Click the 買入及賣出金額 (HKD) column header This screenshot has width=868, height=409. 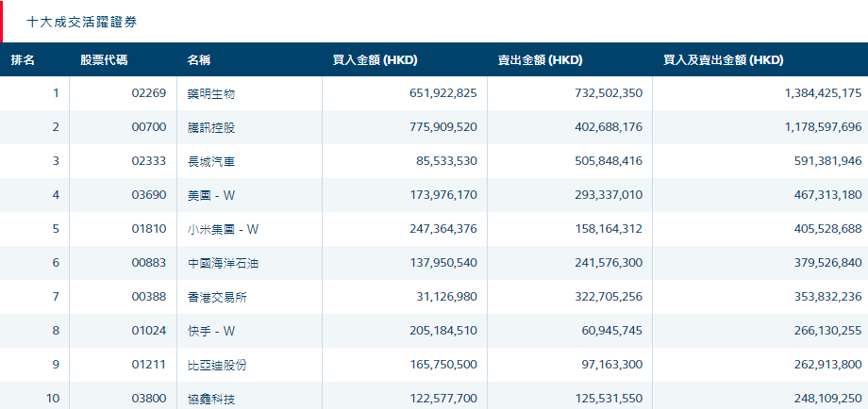pyautogui.click(x=724, y=60)
